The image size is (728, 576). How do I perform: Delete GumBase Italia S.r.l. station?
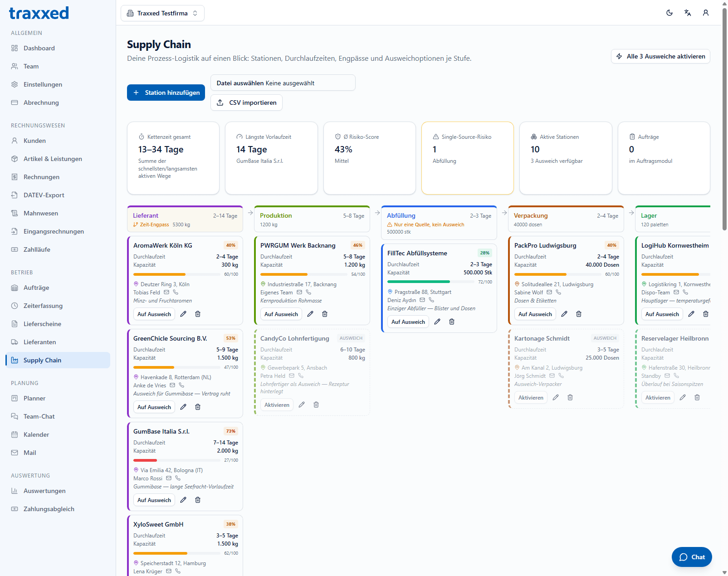pyautogui.click(x=198, y=500)
